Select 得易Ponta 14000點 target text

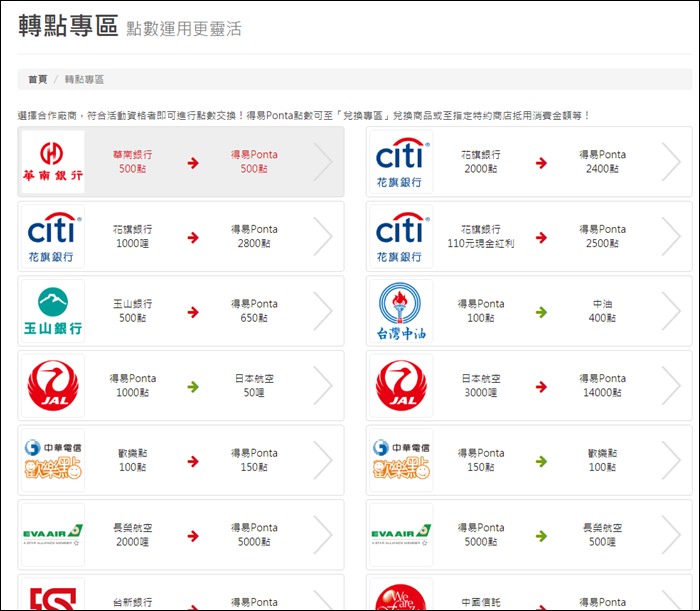(x=602, y=385)
